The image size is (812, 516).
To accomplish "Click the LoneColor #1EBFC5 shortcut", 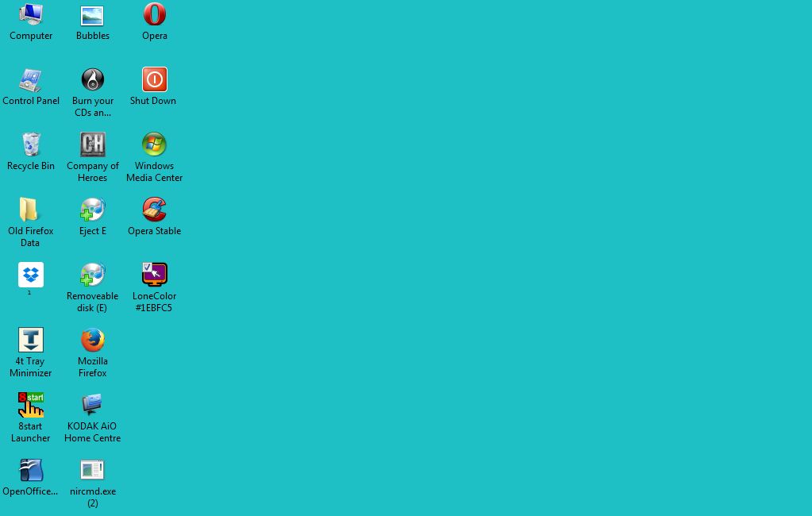I will point(154,275).
